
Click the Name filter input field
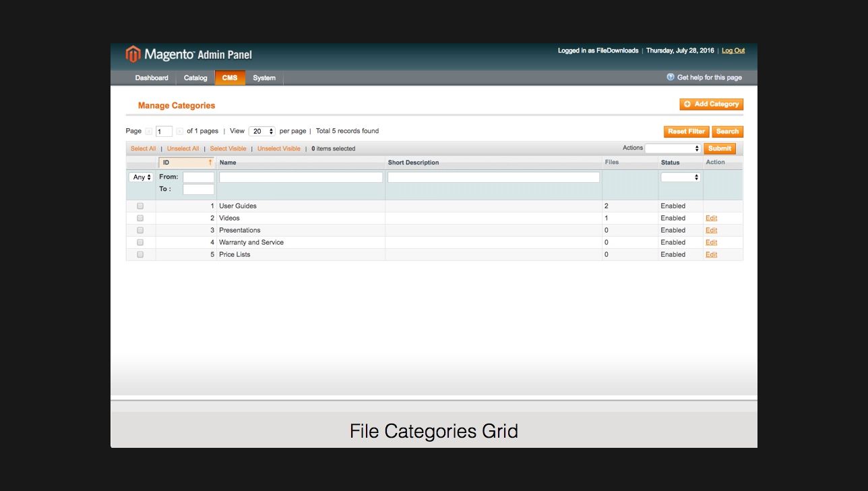301,177
